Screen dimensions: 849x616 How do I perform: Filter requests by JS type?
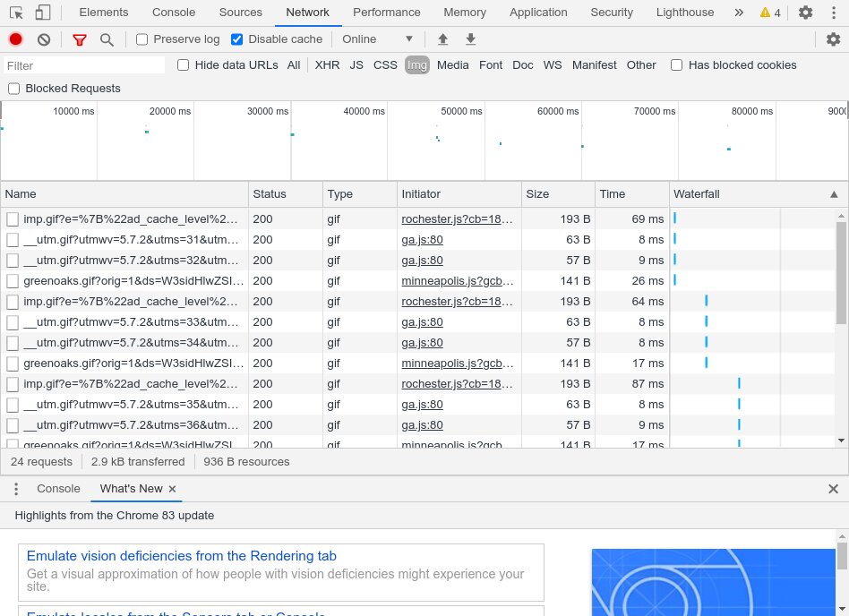[x=356, y=65]
